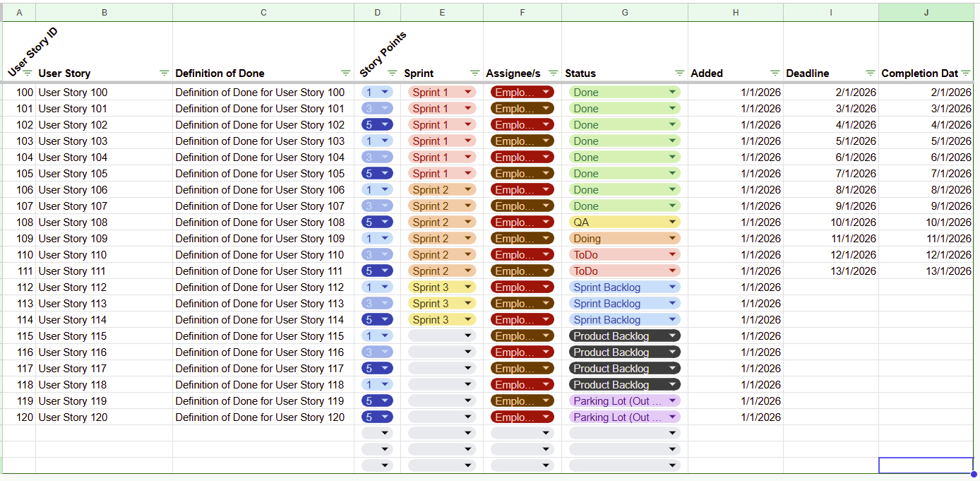Viewport: 980px width, 481px height.
Task: Open the Assignee/s column filter icon
Action: pos(554,73)
